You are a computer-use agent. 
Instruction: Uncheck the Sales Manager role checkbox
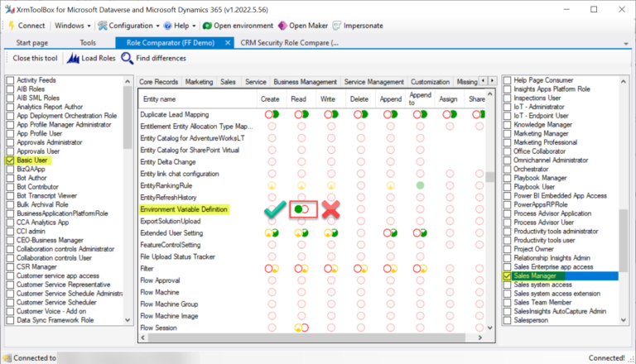click(507, 276)
